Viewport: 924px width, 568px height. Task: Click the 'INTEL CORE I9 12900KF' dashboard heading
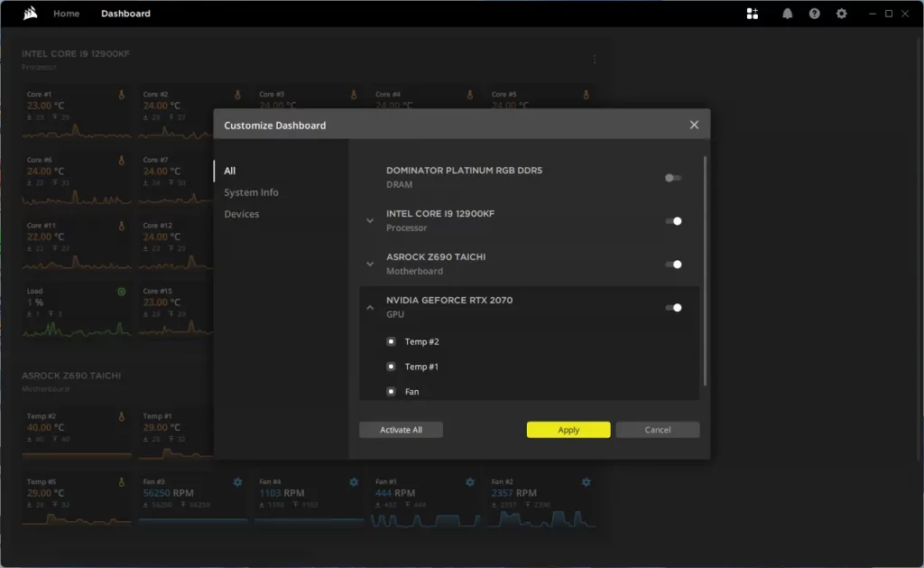76,53
